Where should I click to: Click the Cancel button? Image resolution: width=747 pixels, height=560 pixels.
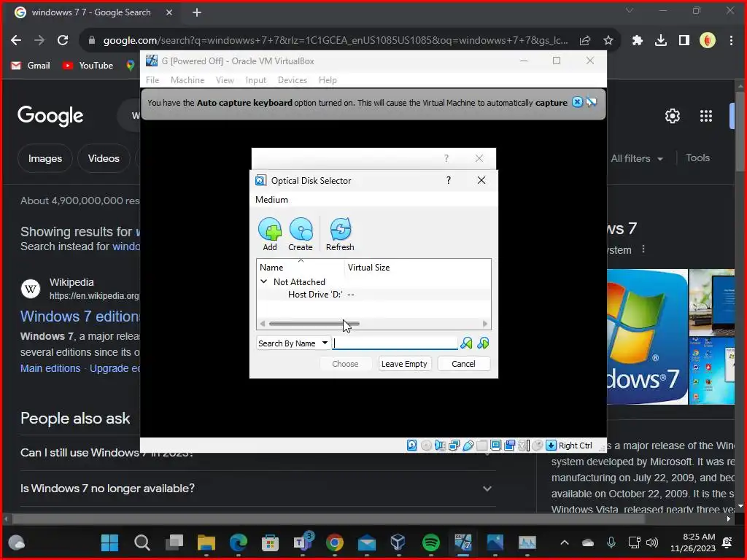coord(463,364)
